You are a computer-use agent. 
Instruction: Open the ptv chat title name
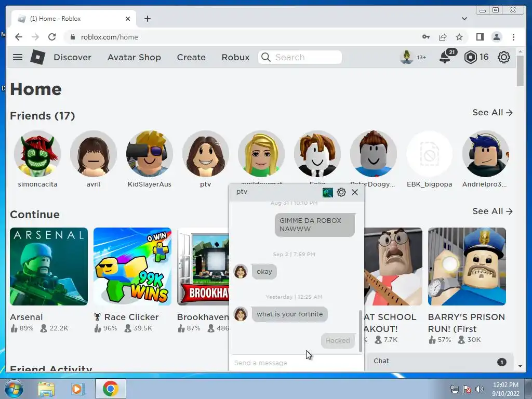pyautogui.click(x=242, y=192)
